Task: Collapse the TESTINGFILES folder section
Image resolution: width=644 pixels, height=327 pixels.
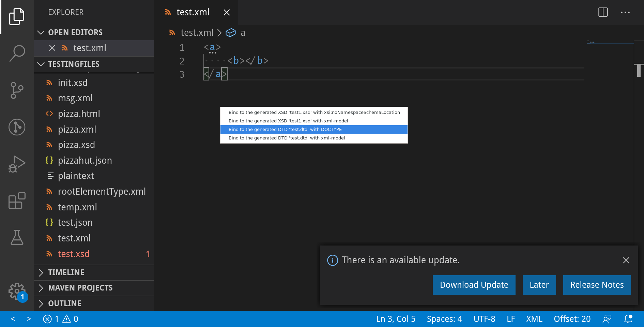Action: tap(94, 64)
